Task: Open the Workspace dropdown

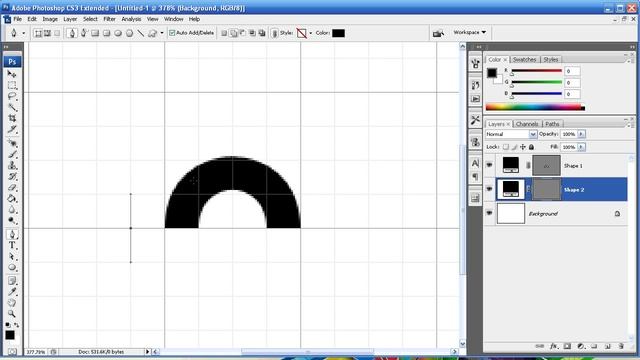Action: [x=470, y=32]
